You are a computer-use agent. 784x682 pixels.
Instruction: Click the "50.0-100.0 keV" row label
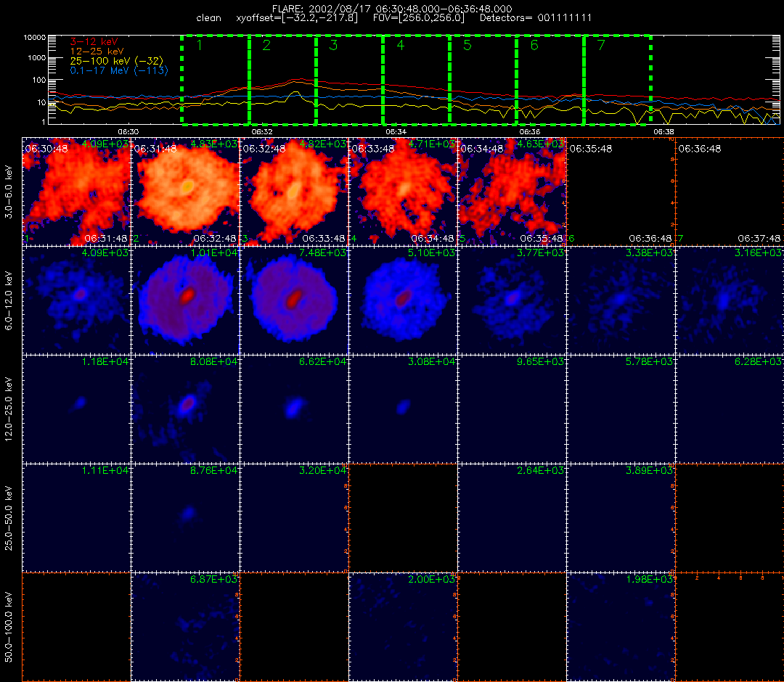pyautogui.click(x=9, y=627)
